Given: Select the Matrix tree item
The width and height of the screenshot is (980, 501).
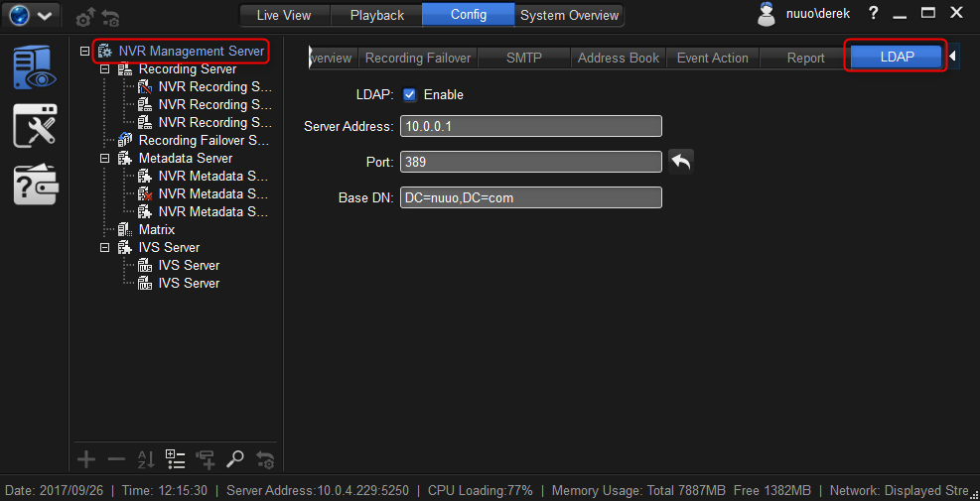Looking at the screenshot, I should click(157, 230).
